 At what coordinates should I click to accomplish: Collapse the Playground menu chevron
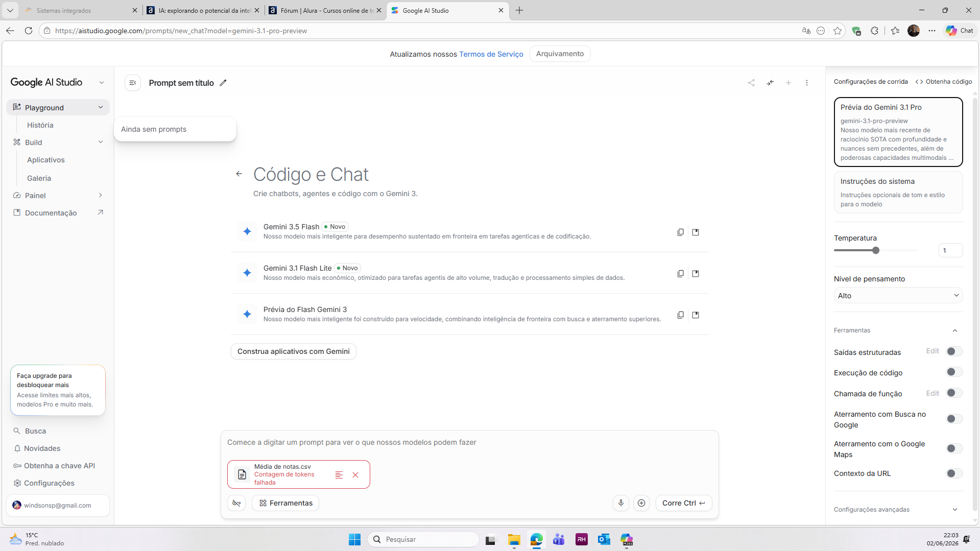click(101, 107)
